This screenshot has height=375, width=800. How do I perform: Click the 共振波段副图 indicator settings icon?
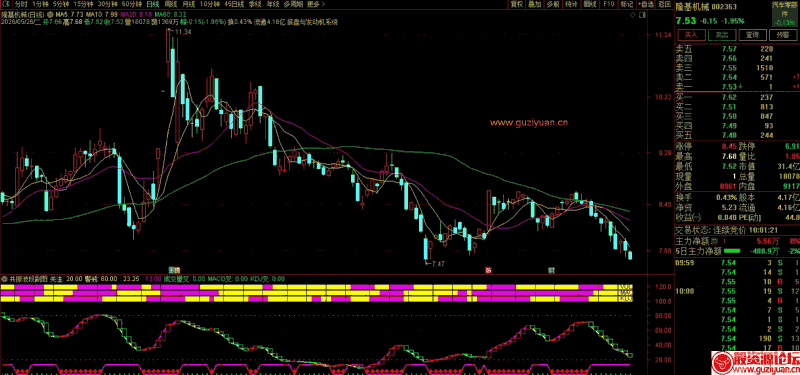[x=5, y=279]
